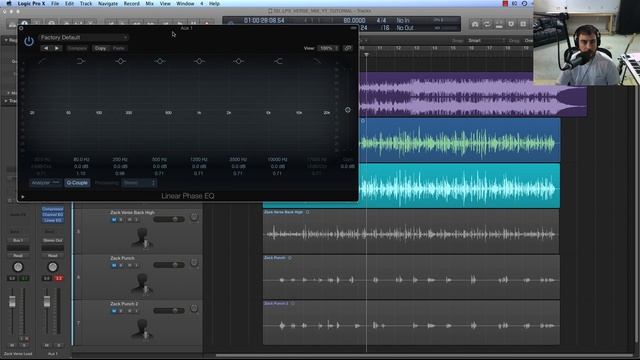Click Zack Punch track singer icon

142,284
